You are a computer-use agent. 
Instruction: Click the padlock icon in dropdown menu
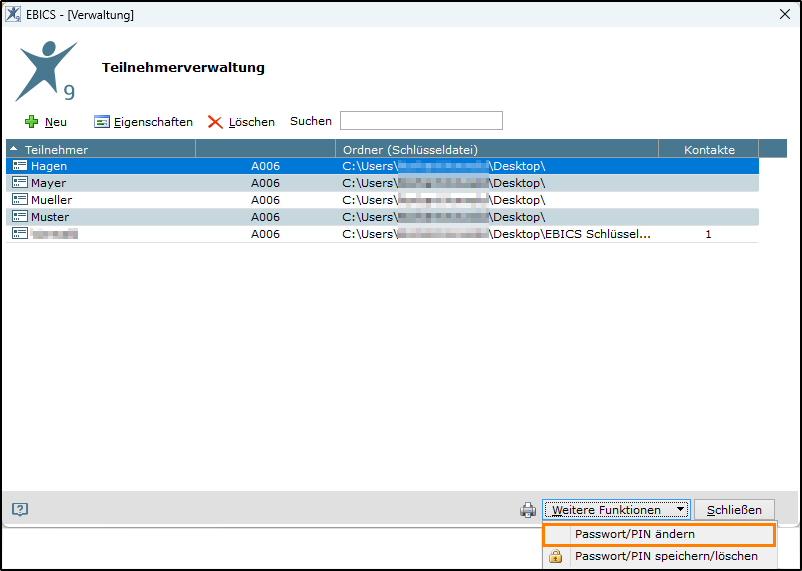(555, 556)
